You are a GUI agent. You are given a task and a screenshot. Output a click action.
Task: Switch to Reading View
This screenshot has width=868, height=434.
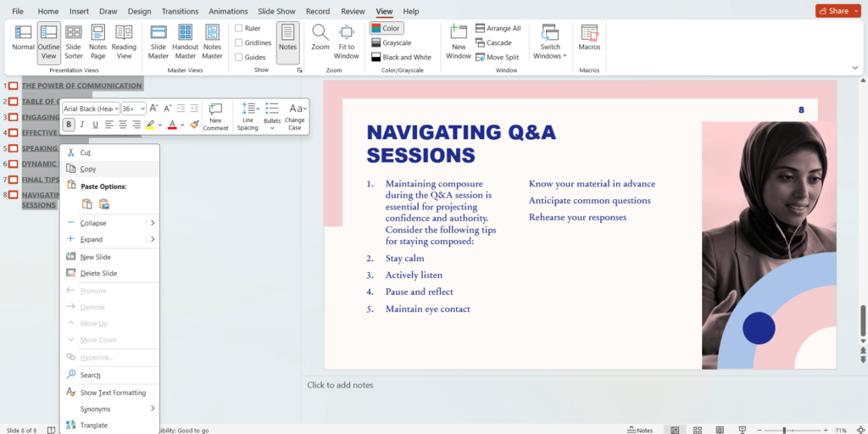[124, 40]
